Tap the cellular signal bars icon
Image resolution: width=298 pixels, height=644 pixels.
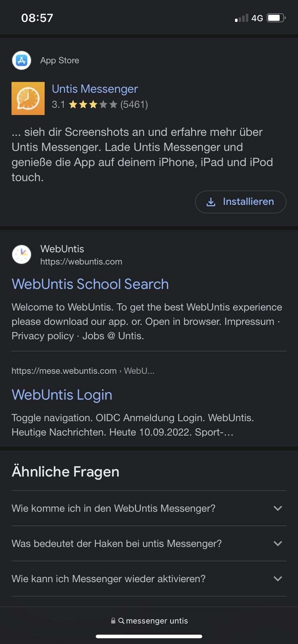[x=241, y=18]
